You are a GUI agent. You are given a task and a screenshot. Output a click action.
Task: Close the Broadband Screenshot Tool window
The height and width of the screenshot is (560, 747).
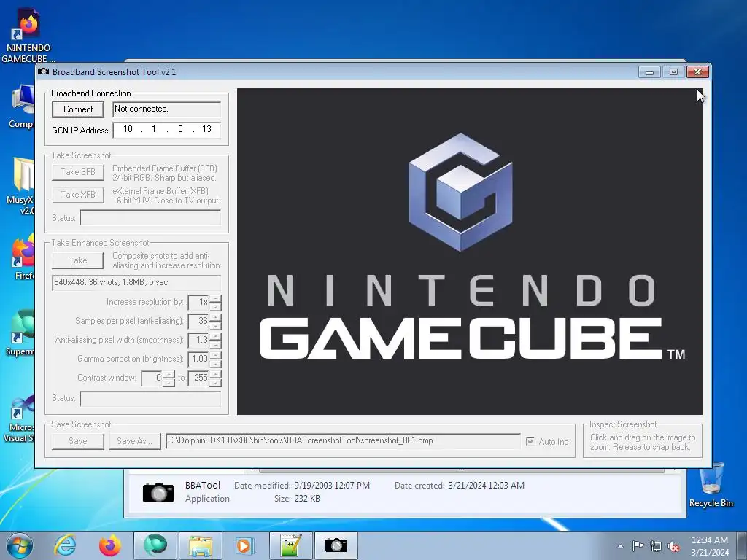697,72
